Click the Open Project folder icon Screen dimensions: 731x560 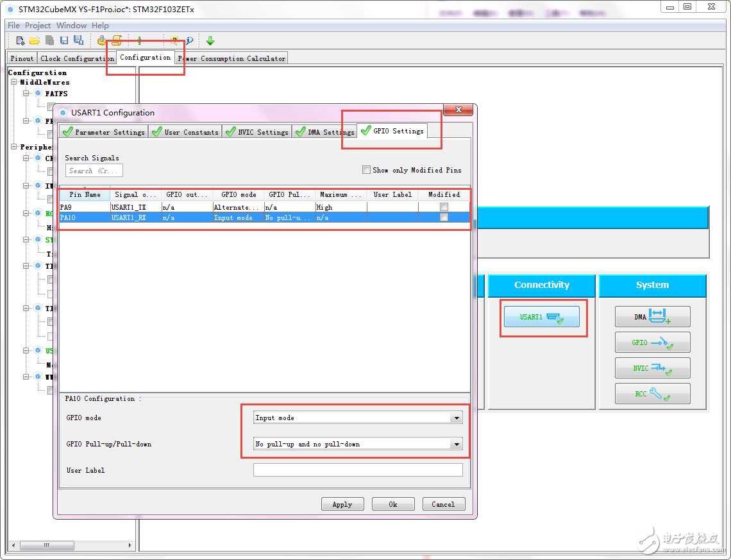pyautogui.click(x=35, y=40)
